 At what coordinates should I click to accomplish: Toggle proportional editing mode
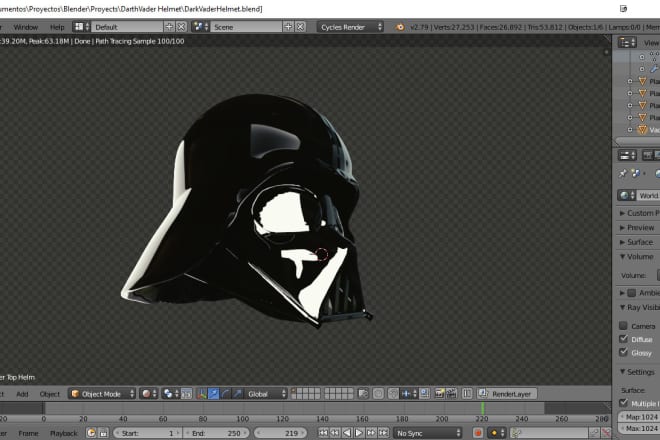pyautogui.click(x=378, y=394)
